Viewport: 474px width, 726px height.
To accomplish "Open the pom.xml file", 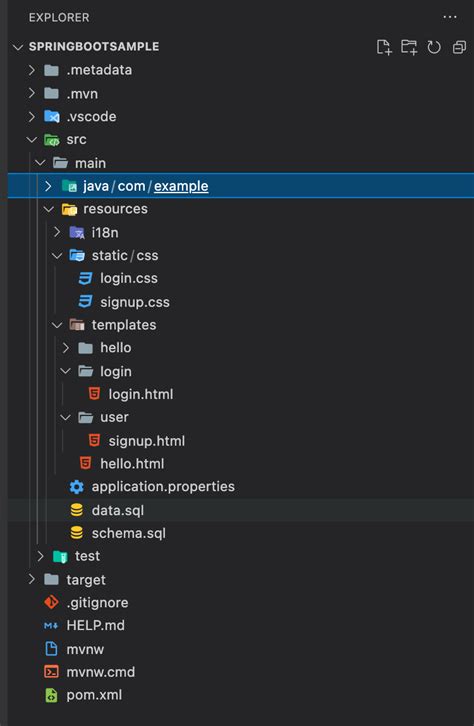I will 241,695.
